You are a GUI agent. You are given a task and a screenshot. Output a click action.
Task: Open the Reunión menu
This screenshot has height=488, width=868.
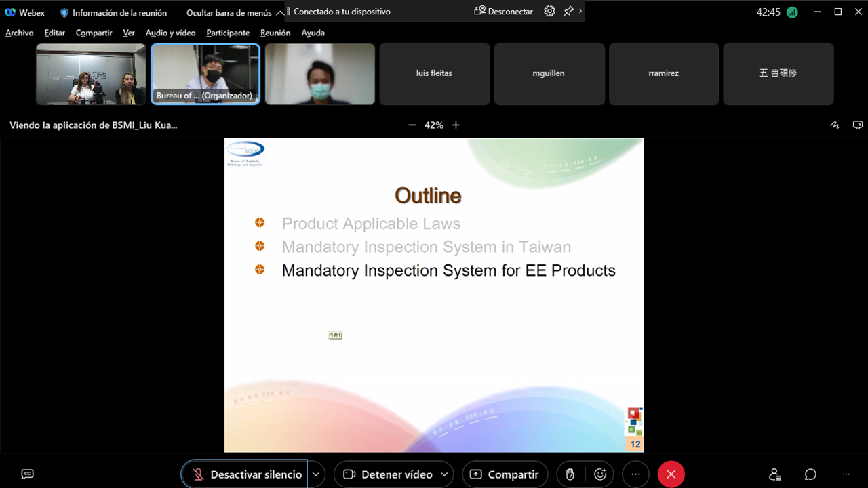[275, 33]
